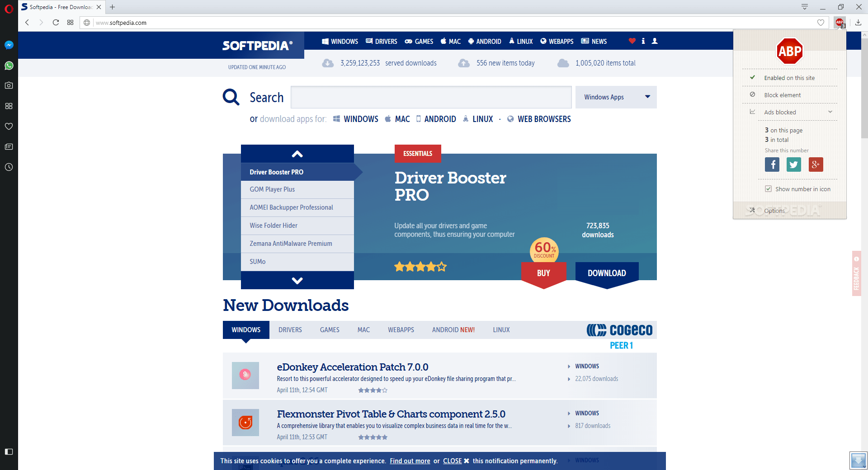Expand more Essentials apps with down arrow
The width and height of the screenshot is (868, 470).
297,280
